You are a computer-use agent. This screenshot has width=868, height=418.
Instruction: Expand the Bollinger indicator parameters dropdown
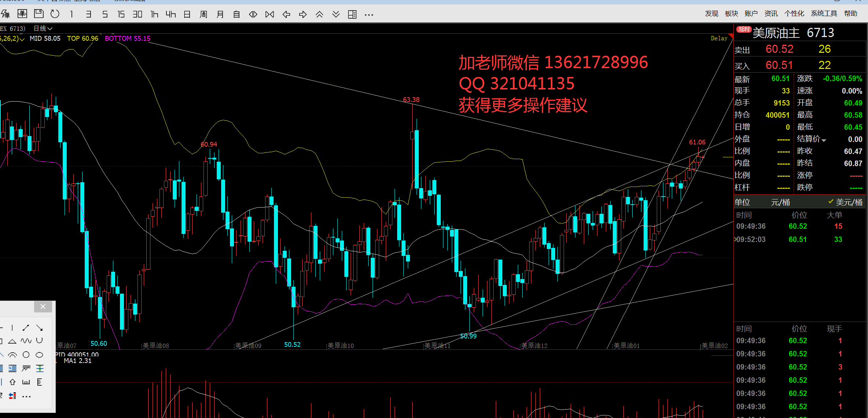pos(22,39)
